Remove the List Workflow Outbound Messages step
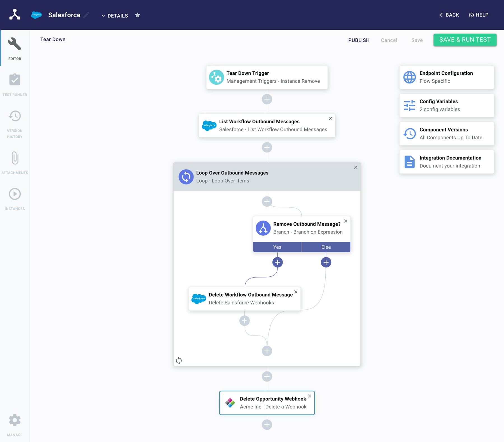The width and height of the screenshot is (504, 442). (330, 119)
